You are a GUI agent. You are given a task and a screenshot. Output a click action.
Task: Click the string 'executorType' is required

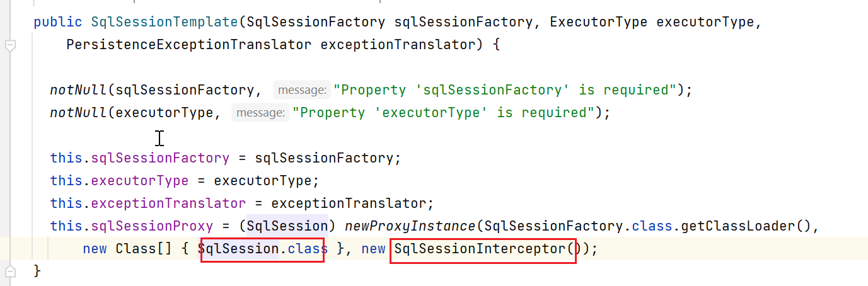pos(444,113)
